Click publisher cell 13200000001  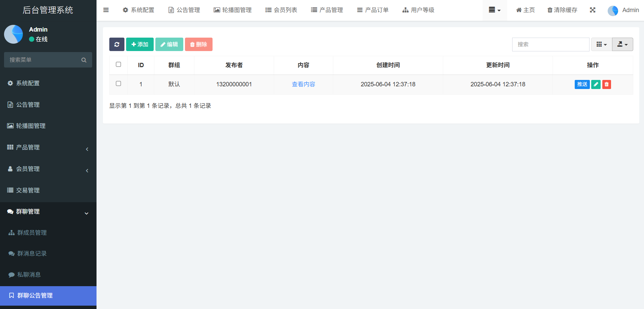pyautogui.click(x=234, y=84)
